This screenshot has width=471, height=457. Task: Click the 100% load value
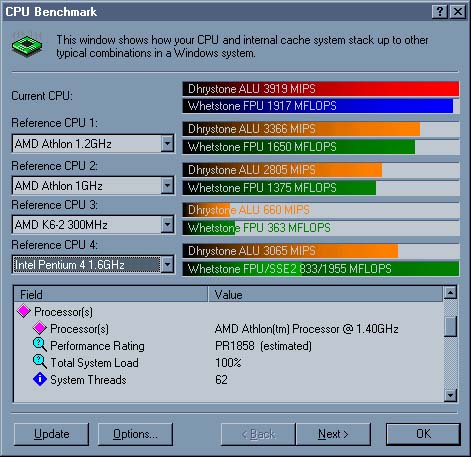(228, 363)
